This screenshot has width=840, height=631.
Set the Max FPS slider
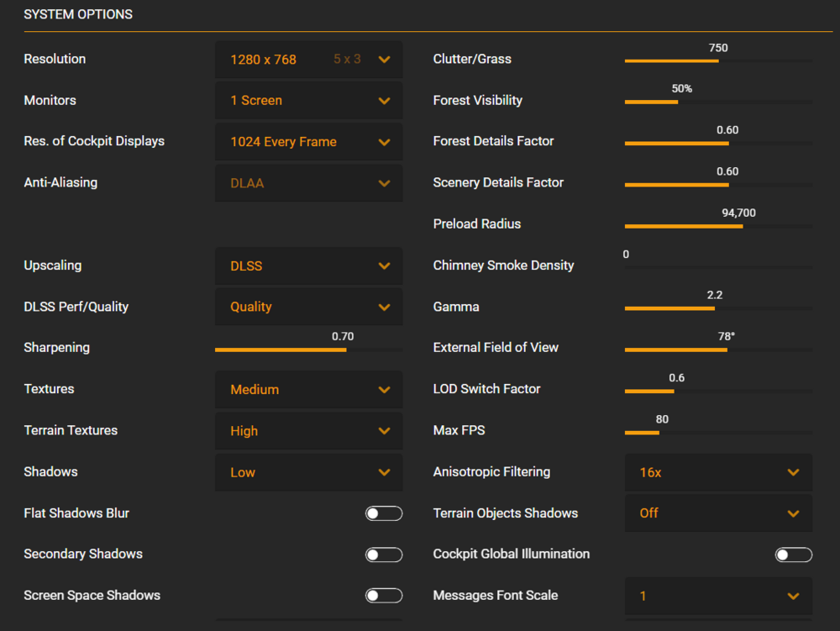tap(718, 433)
